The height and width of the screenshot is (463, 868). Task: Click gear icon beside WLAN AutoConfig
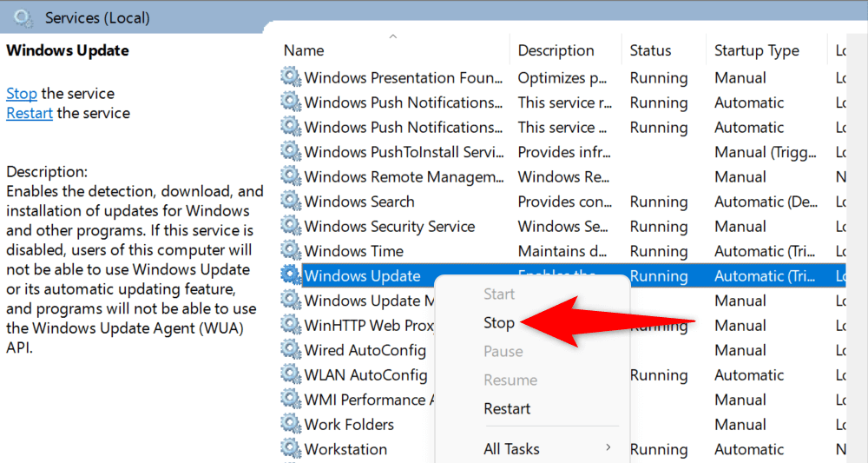(x=291, y=374)
